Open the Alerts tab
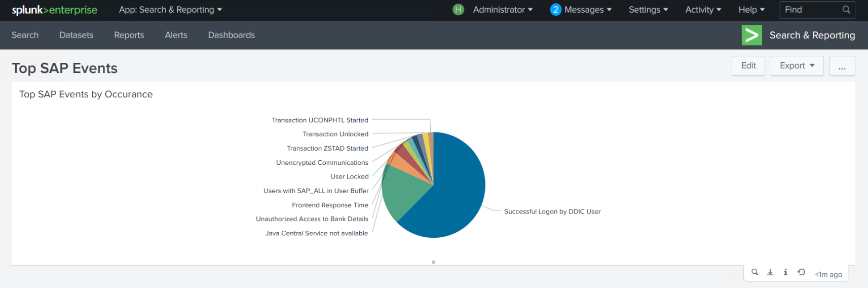This screenshot has width=868, height=288. pos(176,35)
